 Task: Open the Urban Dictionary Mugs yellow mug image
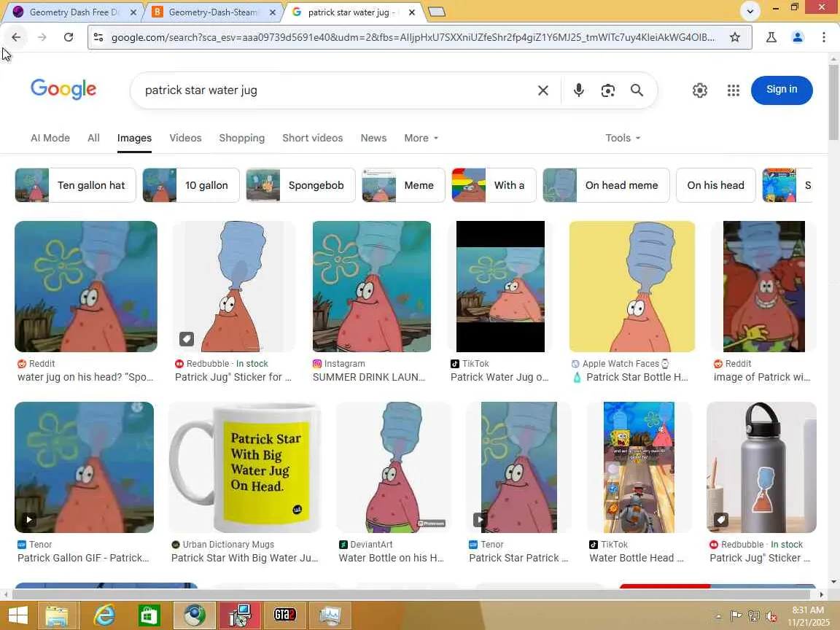pos(245,467)
